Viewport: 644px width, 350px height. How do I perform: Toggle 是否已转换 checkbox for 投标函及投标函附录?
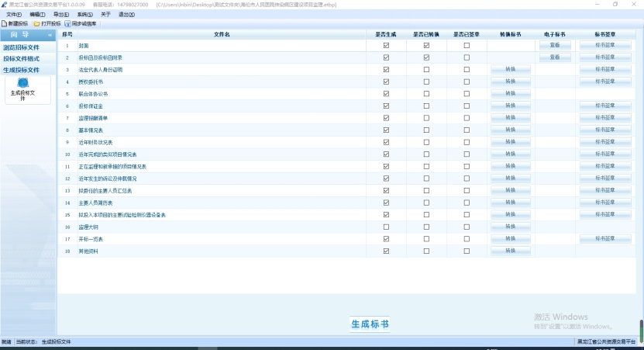click(x=426, y=57)
